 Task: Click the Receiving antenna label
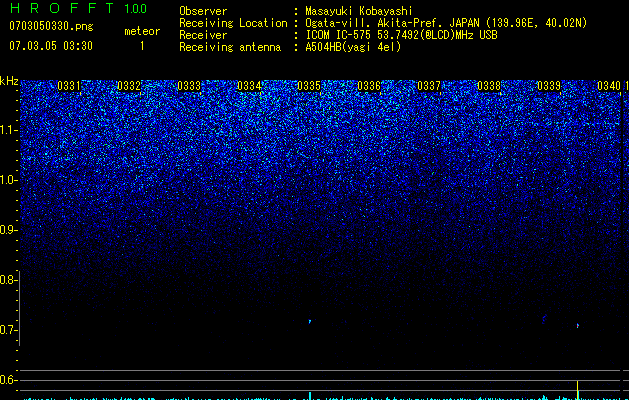pyautogui.click(x=230, y=47)
